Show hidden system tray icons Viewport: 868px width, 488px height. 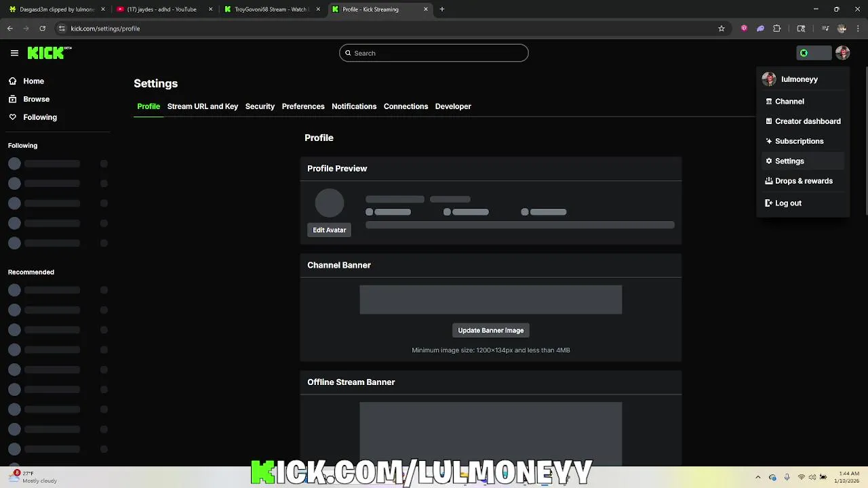coord(758,477)
